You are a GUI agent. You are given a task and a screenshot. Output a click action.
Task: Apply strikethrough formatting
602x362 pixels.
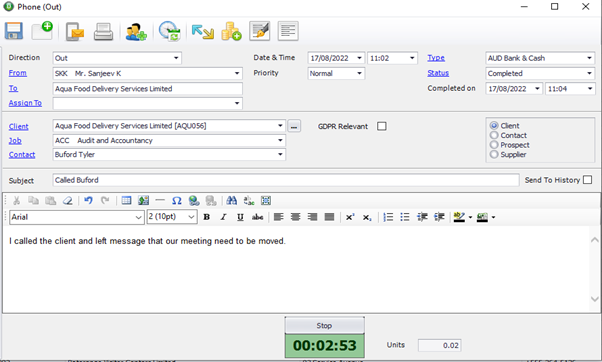pos(257,217)
